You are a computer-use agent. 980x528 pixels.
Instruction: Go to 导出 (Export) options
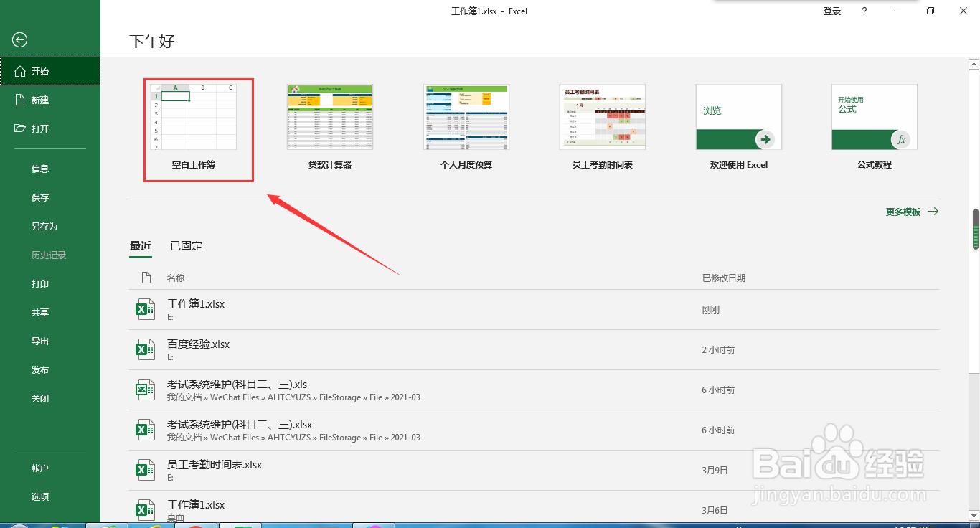[x=40, y=341]
